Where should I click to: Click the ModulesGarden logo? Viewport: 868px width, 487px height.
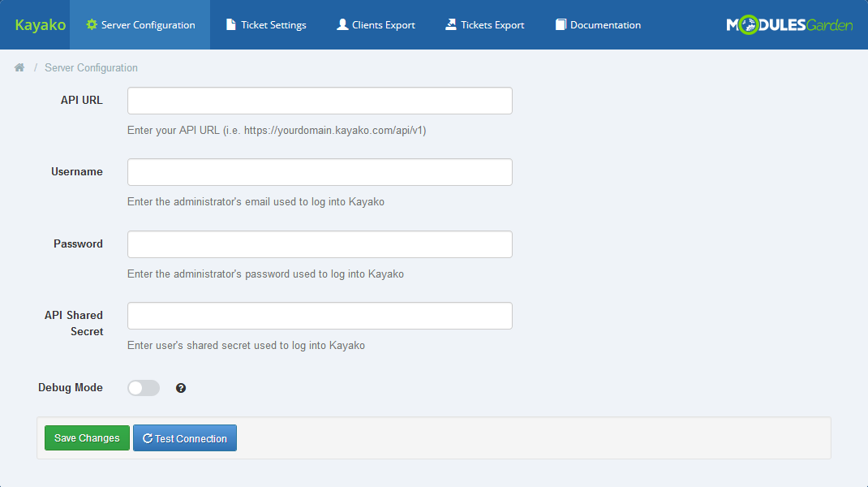pyautogui.click(x=789, y=25)
